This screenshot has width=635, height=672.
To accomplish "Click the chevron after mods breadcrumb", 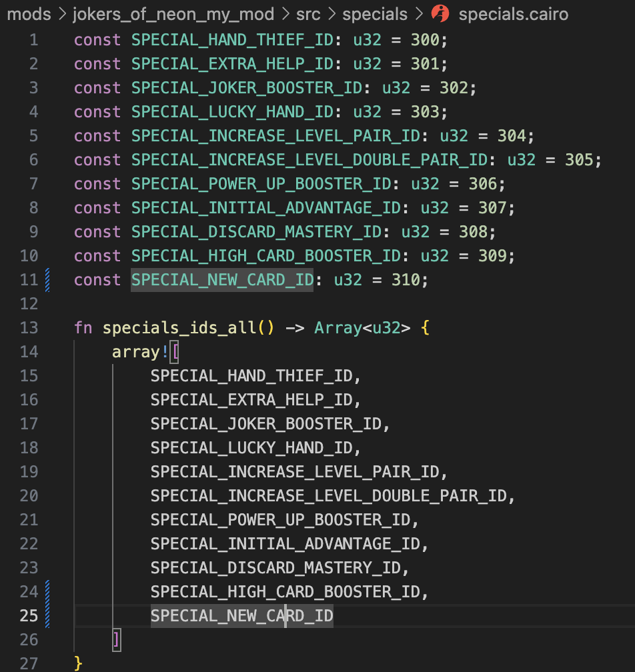I will tap(62, 14).
